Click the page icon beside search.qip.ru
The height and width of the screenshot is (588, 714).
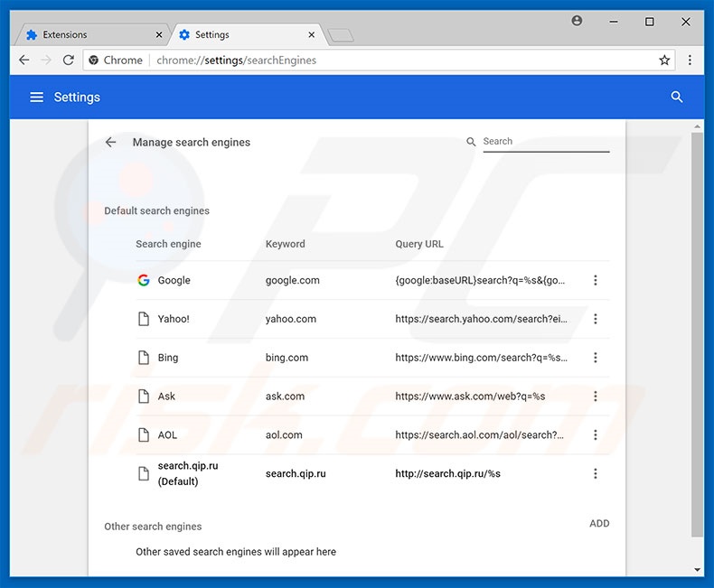point(144,474)
